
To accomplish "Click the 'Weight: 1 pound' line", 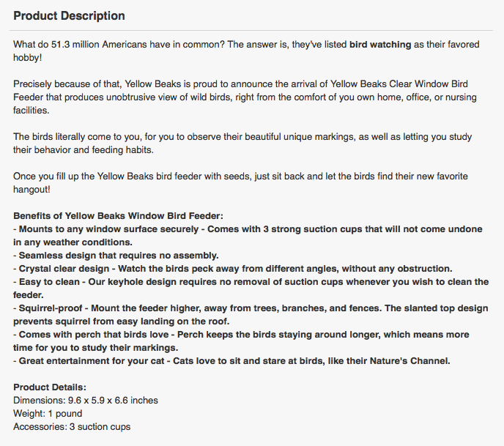I will (x=48, y=413).
